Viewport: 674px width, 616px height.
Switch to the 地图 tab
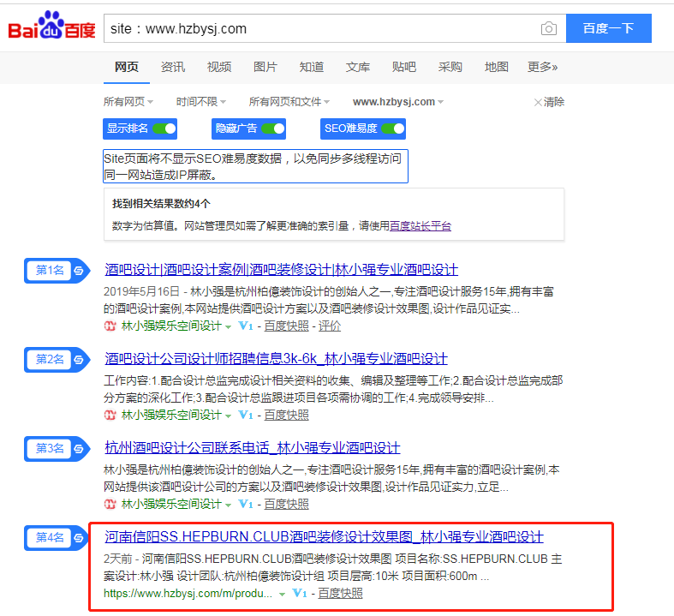click(x=497, y=67)
